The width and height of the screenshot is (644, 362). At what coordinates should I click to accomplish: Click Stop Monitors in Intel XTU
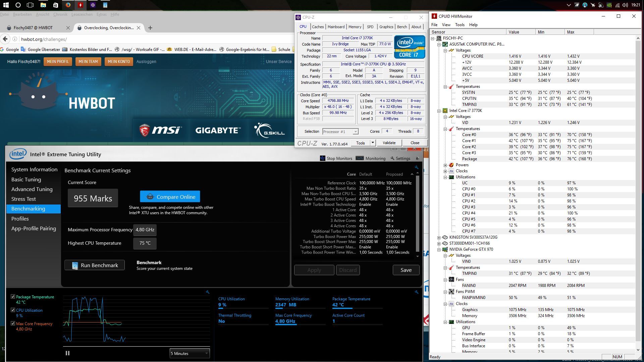(336, 158)
